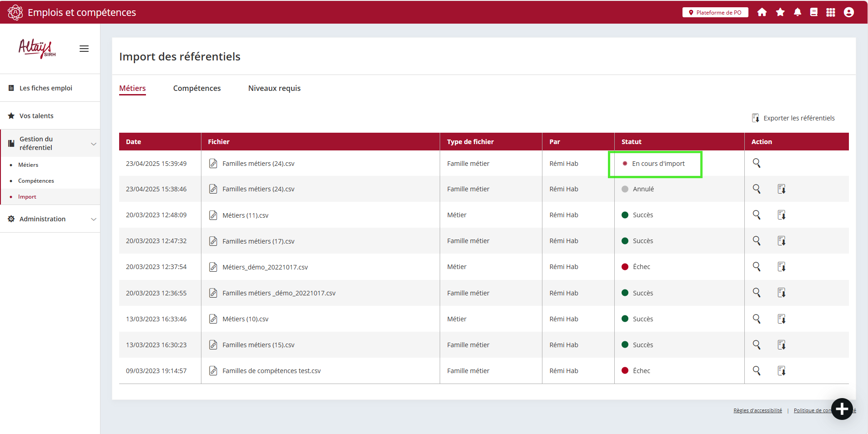The height and width of the screenshot is (434, 868).
Task: Open Familles métiers (17).csv file
Action: pos(258,241)
